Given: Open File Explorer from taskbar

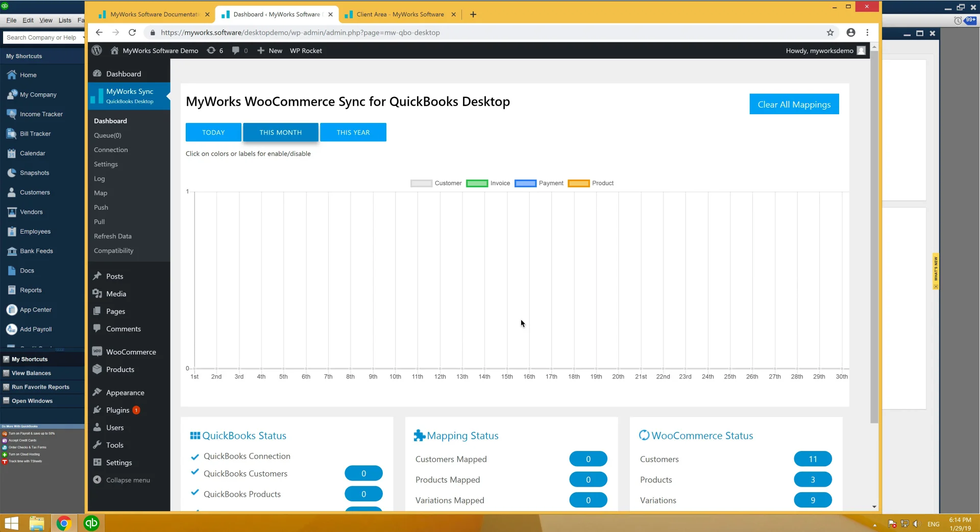Looking at the screenshot, I should (x=37, y=523).
